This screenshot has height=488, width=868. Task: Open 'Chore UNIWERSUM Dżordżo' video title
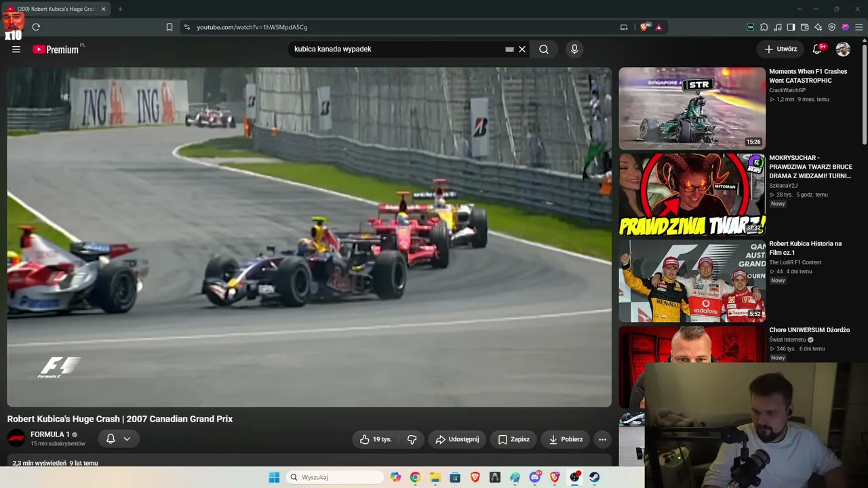click(x=809, y=330)
